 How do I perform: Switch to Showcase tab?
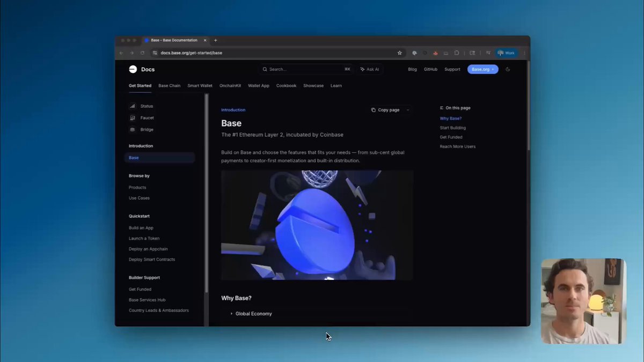pos(313,86)
